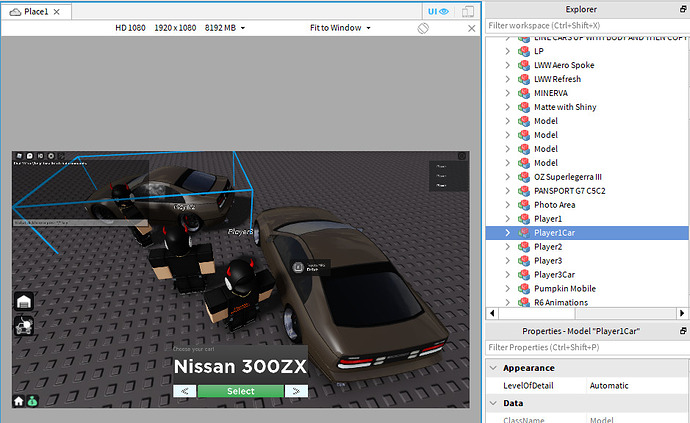Click the Filter workspace search field

tap(587, 26)
